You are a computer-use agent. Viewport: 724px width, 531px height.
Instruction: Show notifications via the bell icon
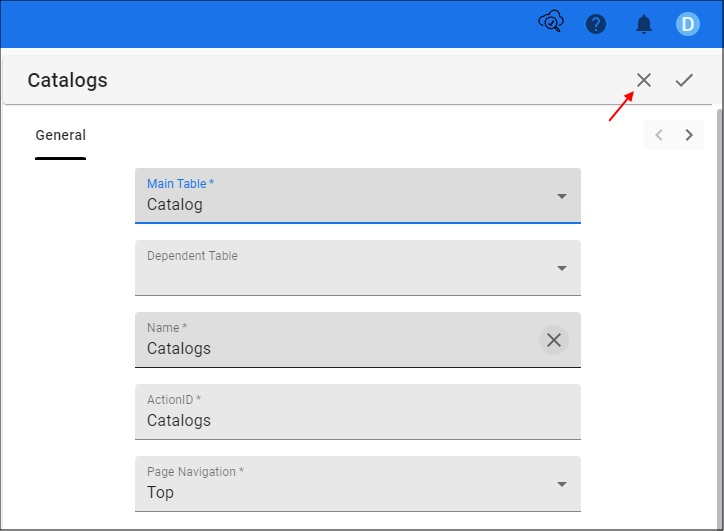click(x=644, y=24)
